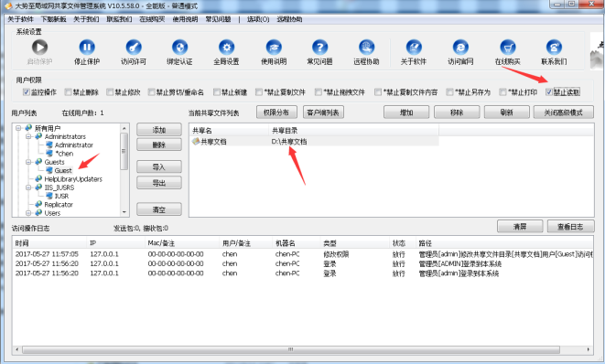The height and width of the screenshot is (364, 605).
Task: Toggle the 监控操作 checkbox
Action: [x=27, y=91]
